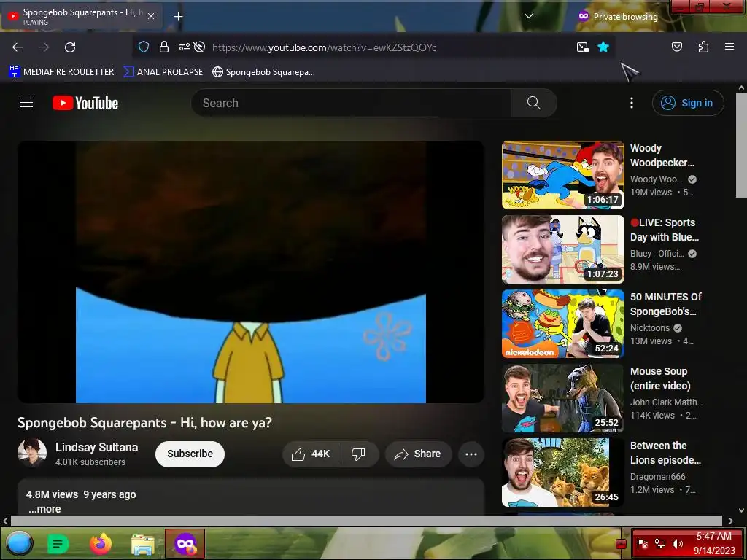Screen dimensions: 747x560
Task: Open the tracking protection shield icon
Action: click(x=144, y=47)
